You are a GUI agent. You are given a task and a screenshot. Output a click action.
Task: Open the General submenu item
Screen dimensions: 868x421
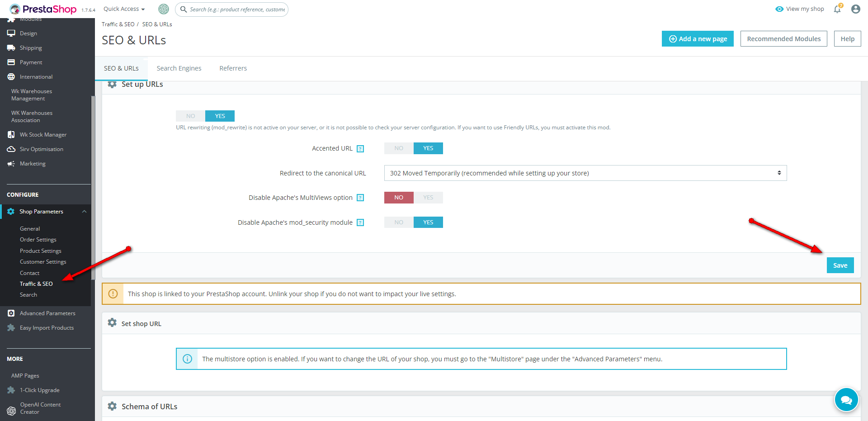(x=30, y=229)
